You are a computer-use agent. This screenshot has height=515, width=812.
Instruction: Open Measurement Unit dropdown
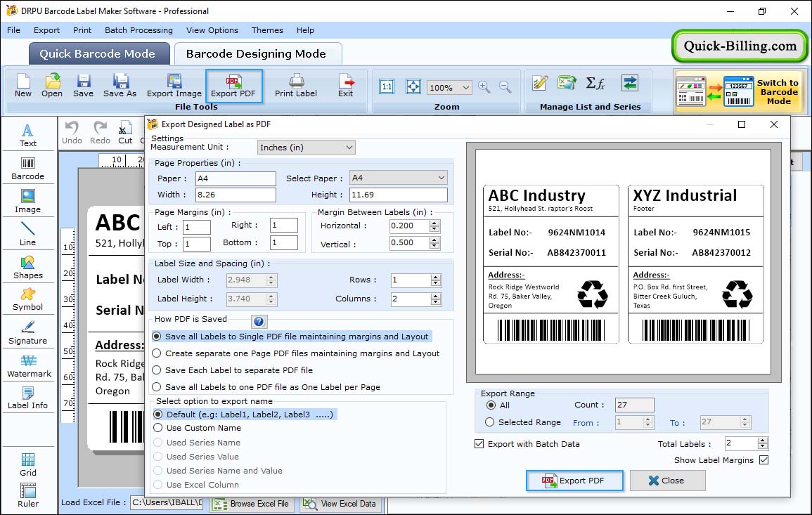[307, 148]
